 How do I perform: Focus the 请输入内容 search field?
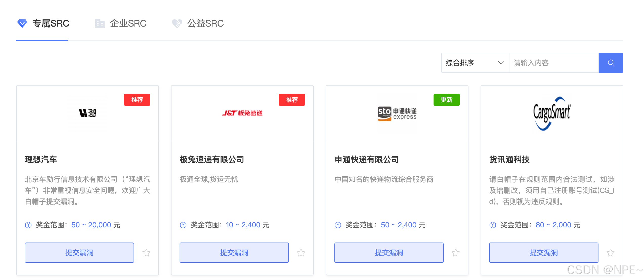pos(554,63)
